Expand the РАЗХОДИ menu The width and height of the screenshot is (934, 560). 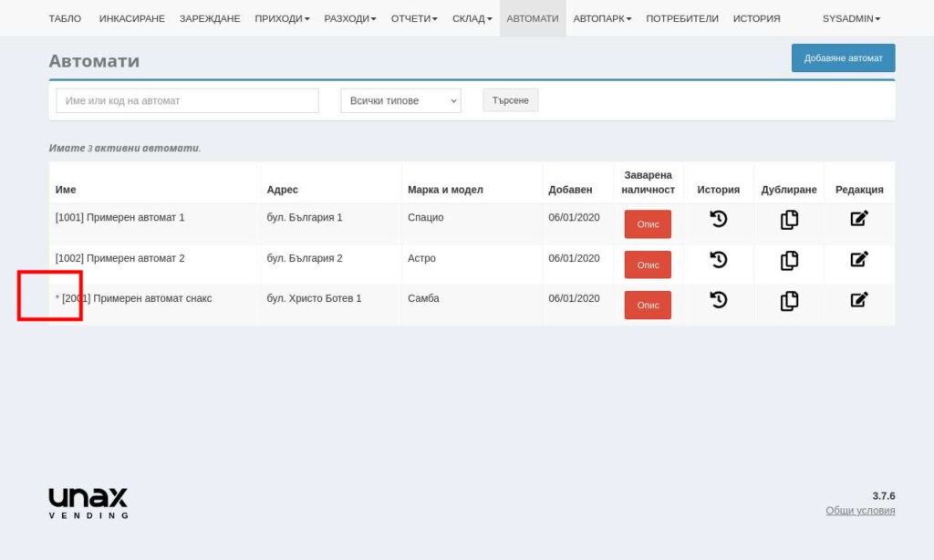click(x=349, y=18)
